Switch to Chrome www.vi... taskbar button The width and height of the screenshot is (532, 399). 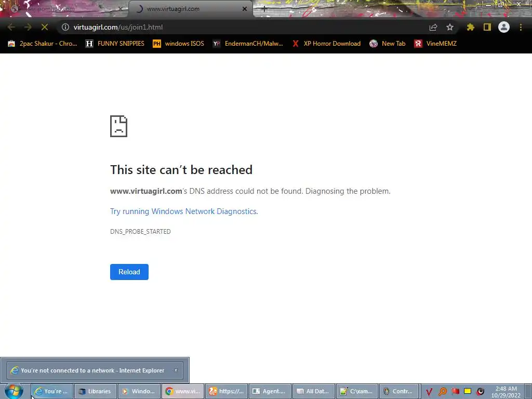click(x=182, y=391)
